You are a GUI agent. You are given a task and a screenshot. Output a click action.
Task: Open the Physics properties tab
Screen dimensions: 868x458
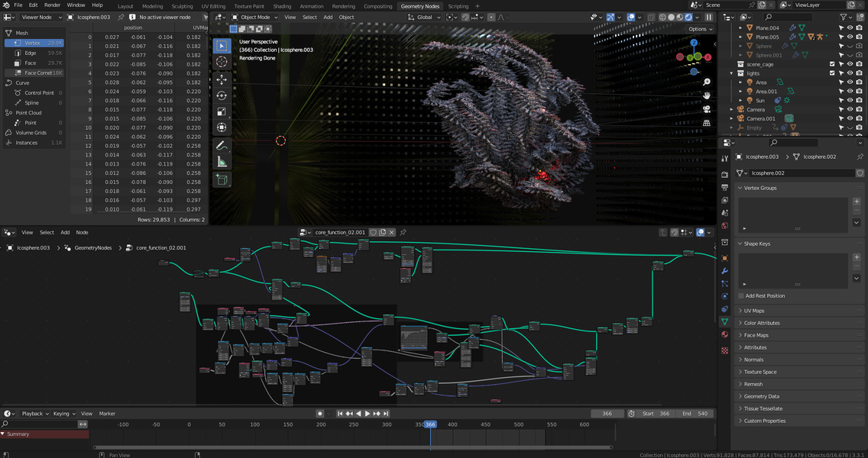724,296
